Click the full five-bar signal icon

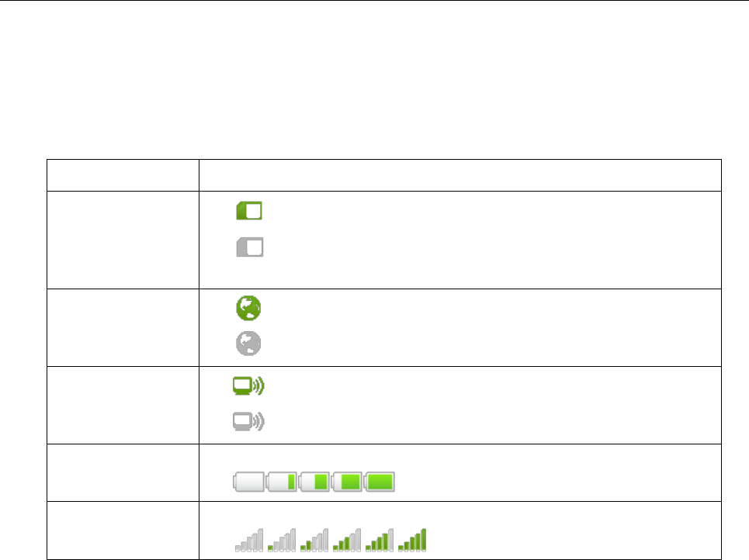[412, 540]
